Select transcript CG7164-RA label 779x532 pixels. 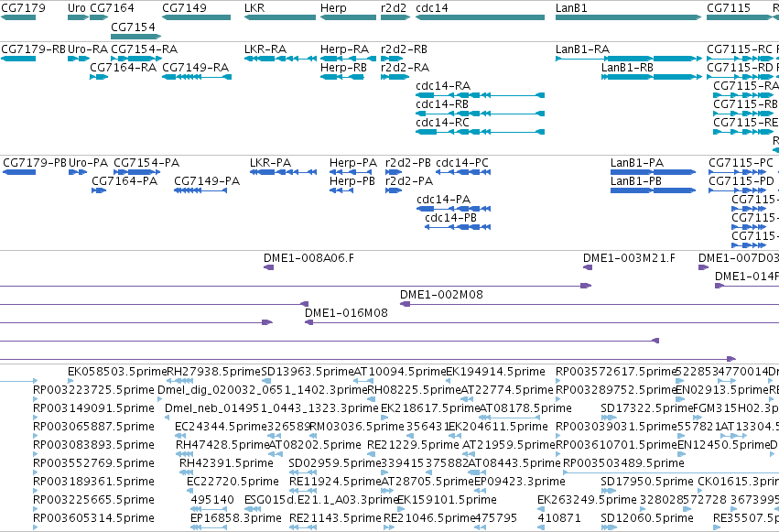(x=124, y=67)
